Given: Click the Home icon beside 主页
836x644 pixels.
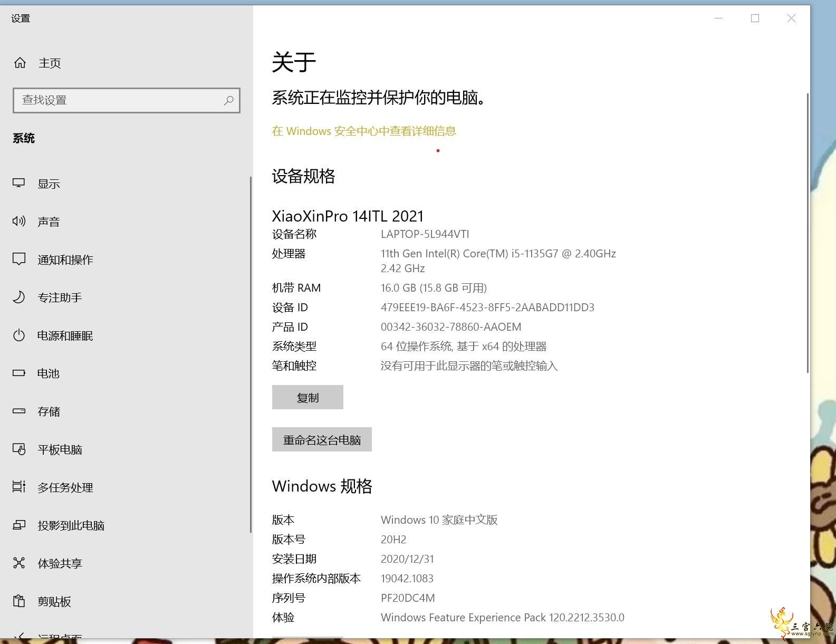Looking at the screenshot, I should click(20, 63).
